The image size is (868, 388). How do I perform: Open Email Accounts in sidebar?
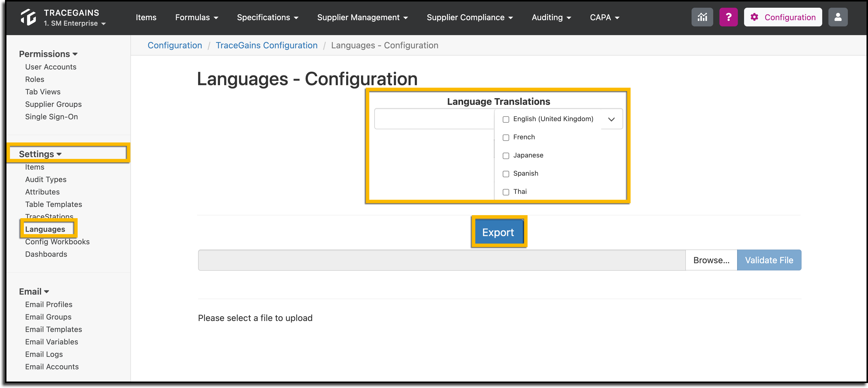click(x=52, y=367)
